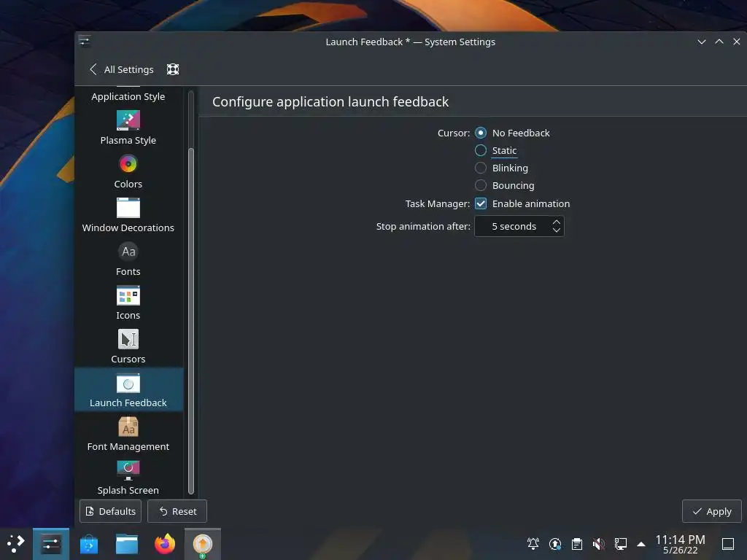This screenshot has height=560, width=747.
Task: Click the show desktop icon
Action: (x=728, y=544)
